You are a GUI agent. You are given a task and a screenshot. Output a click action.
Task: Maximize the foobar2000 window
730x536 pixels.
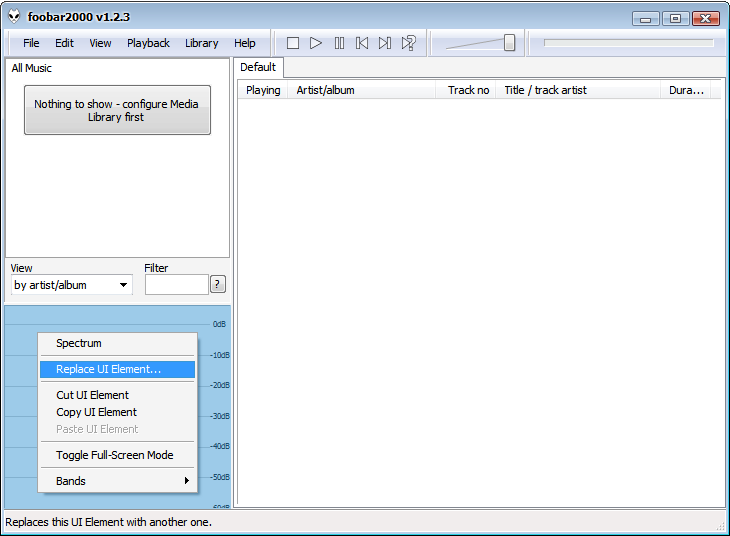(x=676, y=19)
